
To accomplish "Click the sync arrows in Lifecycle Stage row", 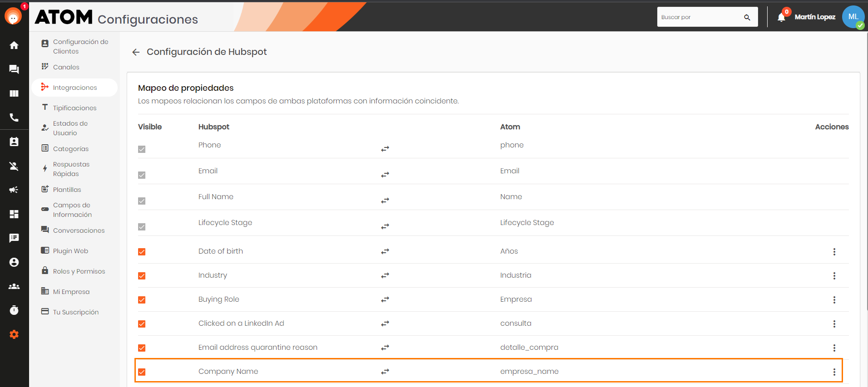I will coord(385,226).
